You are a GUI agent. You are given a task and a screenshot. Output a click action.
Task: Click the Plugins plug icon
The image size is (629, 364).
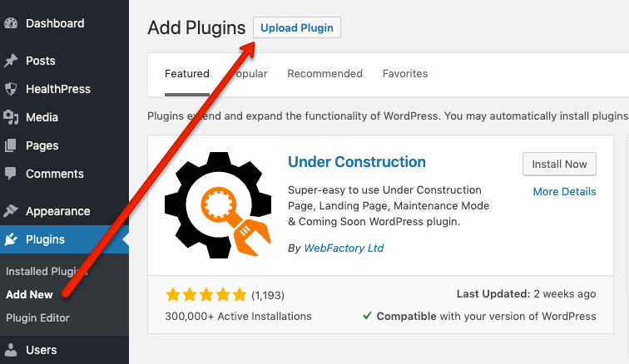[x=11, y=239]
